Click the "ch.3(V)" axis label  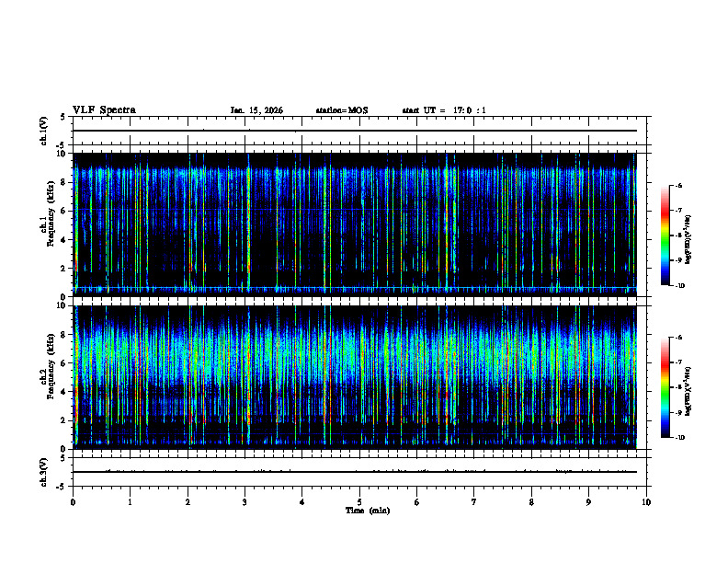coord(44,472)
